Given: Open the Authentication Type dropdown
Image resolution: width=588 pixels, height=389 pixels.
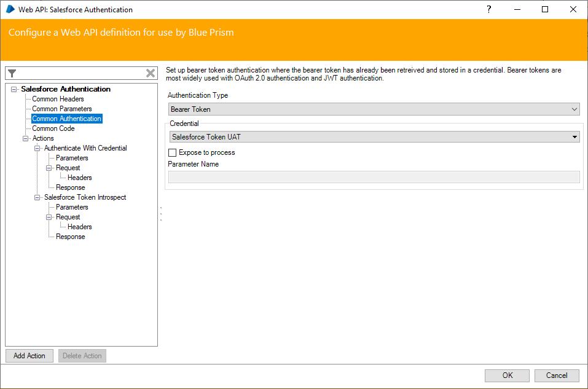Looking at the screenshot, I should [374, 109].
